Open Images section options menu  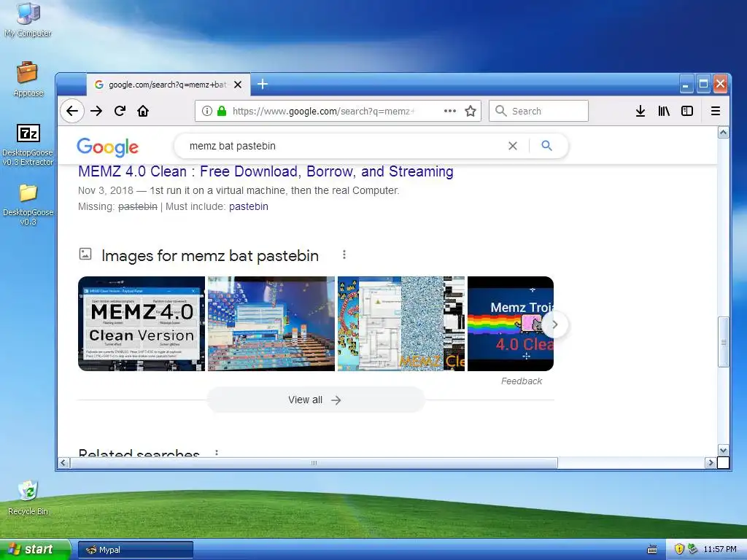344,254
